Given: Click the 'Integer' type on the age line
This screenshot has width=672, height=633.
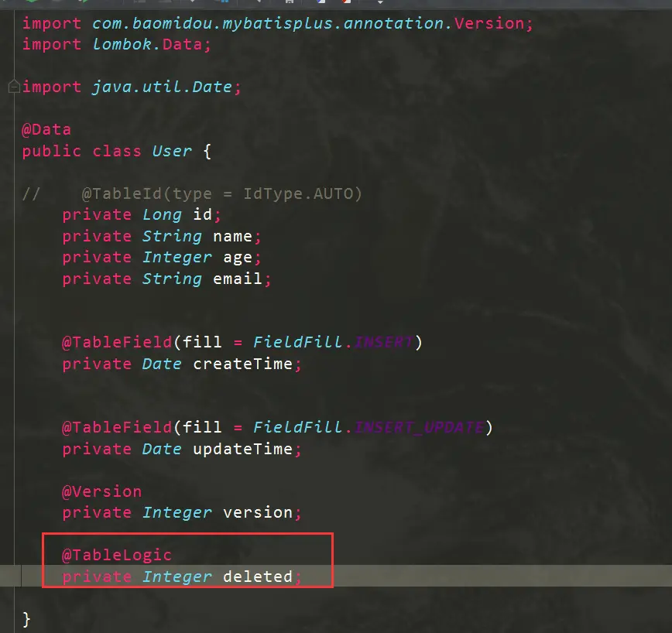Looking at the screenshot, I should (x=177, y=258).
